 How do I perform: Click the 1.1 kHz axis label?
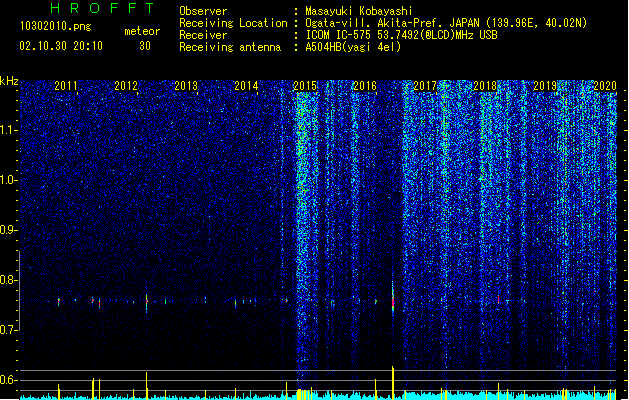point(9,130)
